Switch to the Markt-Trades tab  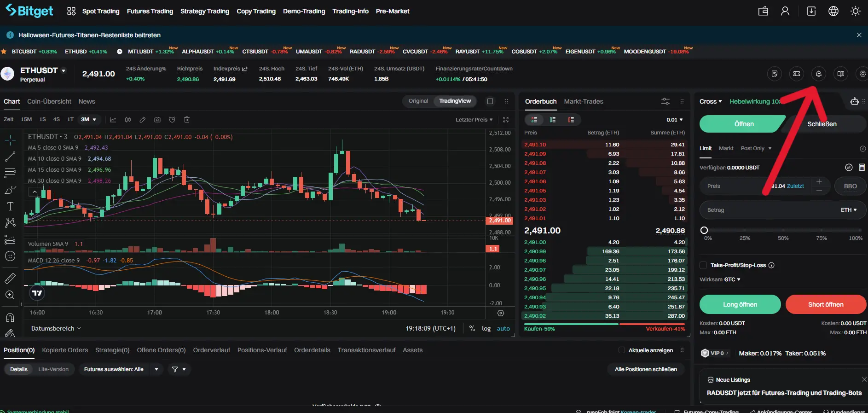pyautogui.click(x=584, y=101)
